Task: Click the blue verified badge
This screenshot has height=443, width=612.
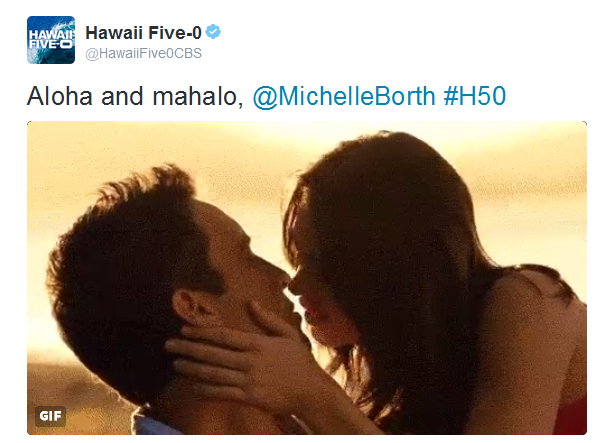Action: [213, 32]
